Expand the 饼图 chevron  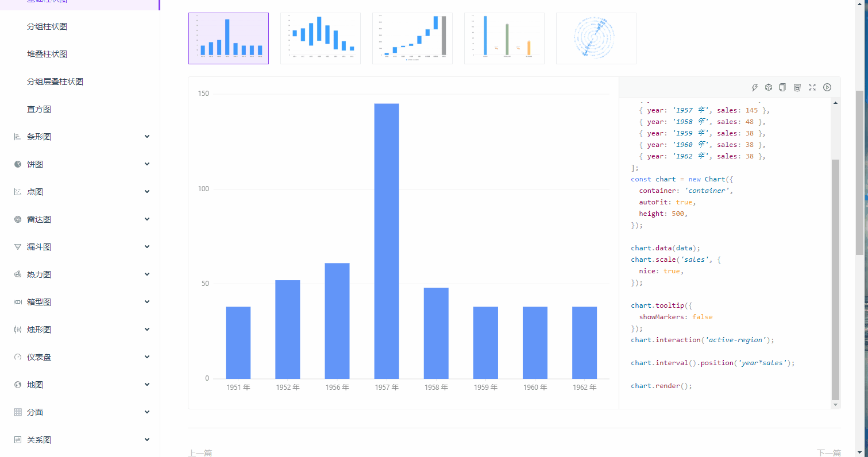(x=147, y=164)
